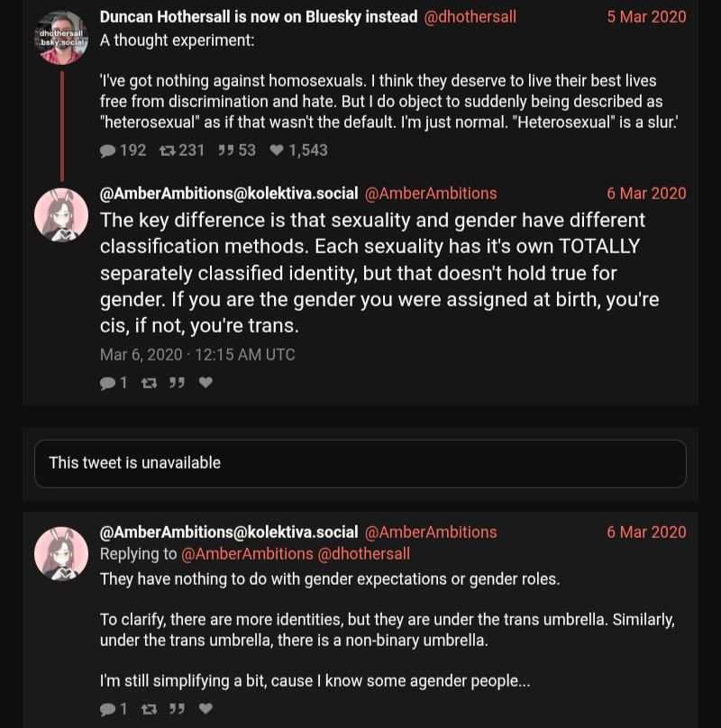This screenshot has width=721, height=728.
Task: Click the quote icon showing 53
Action: [x=225, y=151]
